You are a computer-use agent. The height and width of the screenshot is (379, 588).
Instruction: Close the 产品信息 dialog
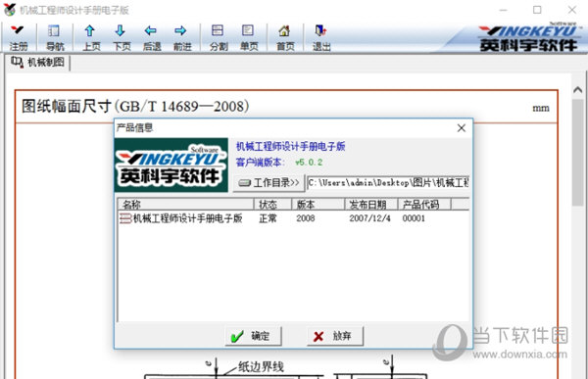462,128
